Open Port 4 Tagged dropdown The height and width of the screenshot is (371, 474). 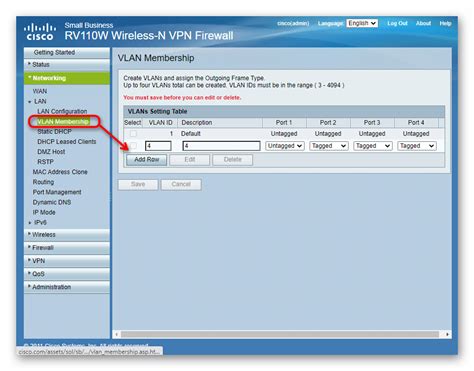pos(417,146)
